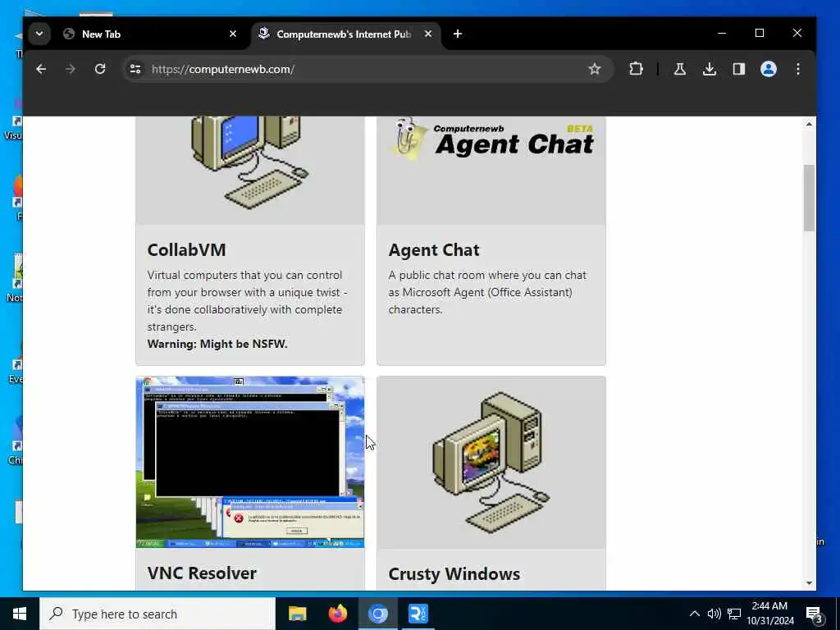The image size is (840, 630).
Task: Click the taskbar search box
Action: pyautogui.click(x=157, y=614)
